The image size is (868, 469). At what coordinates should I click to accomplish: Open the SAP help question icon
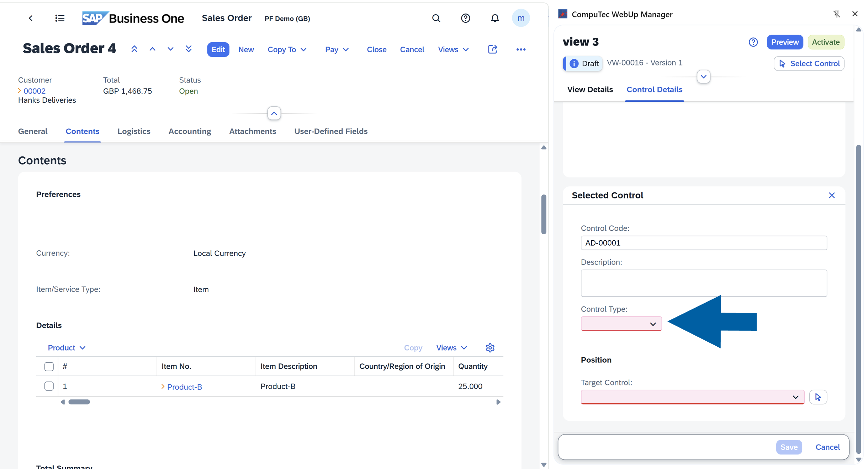click(465, 18)
